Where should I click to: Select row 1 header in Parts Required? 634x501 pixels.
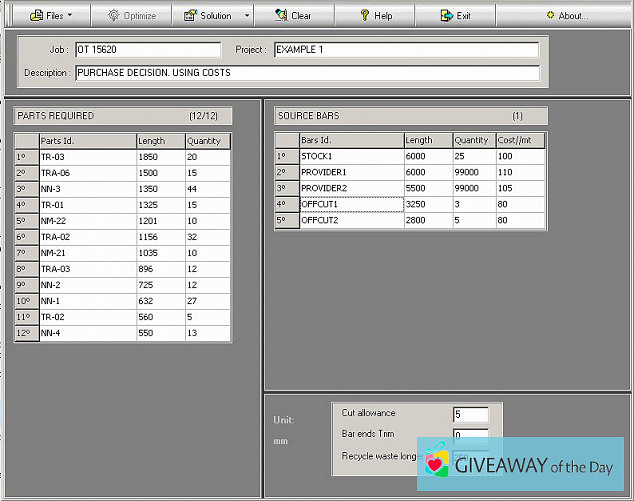coord(25,157)
